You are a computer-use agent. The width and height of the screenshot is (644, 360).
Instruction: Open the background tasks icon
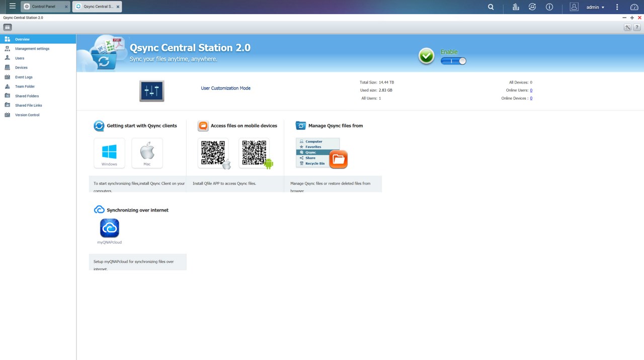coord(516,7)
